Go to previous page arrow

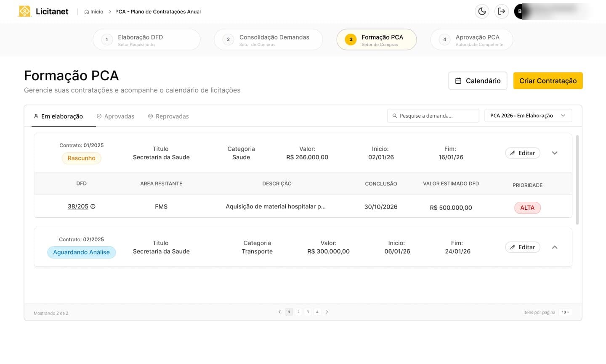pyautogui.click(x=279, y=312)
